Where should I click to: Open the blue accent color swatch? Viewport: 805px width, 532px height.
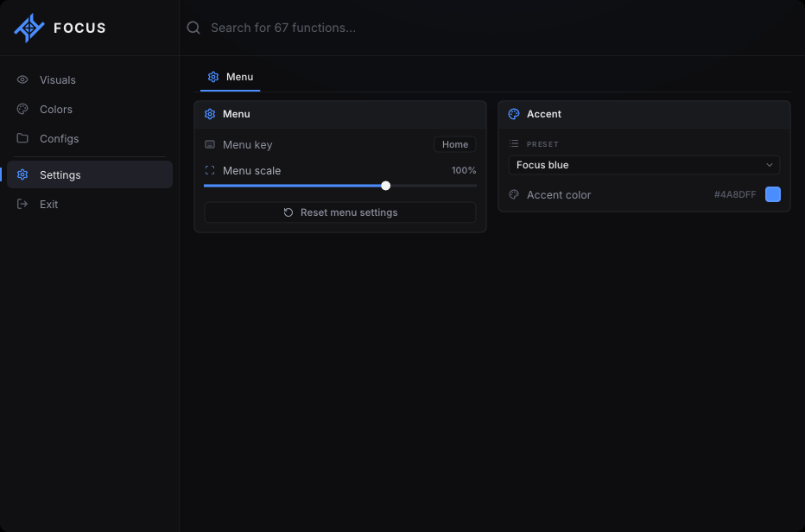tap(773, 194)
